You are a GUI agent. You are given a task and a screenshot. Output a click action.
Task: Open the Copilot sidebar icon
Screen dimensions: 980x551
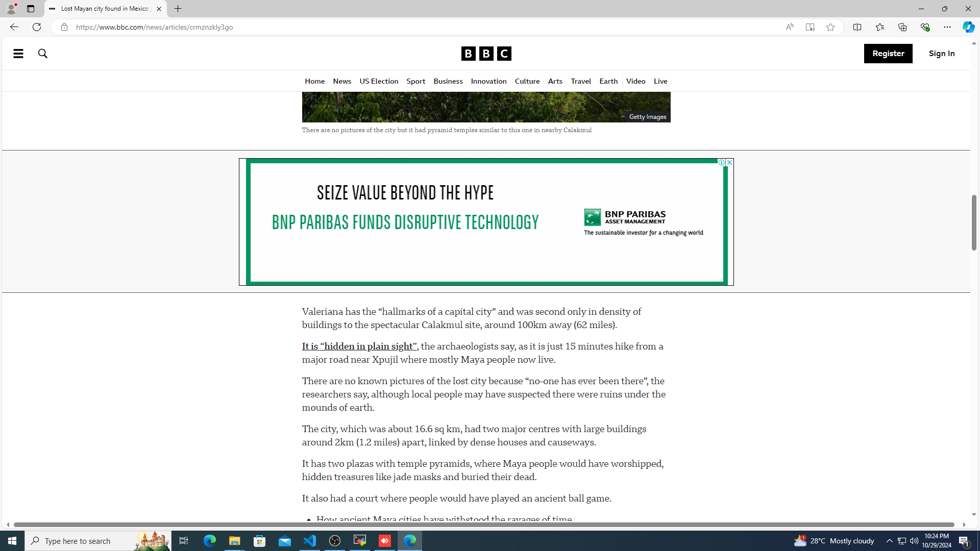coord(968,27)
